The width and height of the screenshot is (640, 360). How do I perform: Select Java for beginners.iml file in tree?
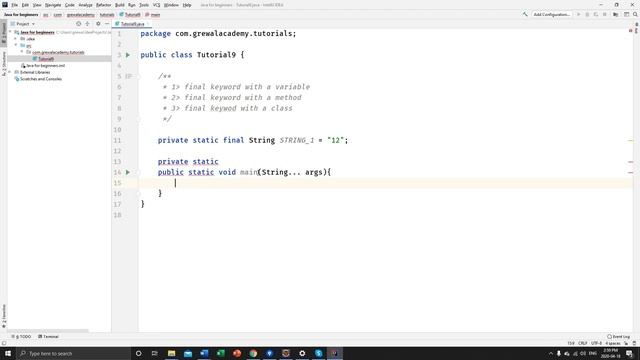[43, 66]
